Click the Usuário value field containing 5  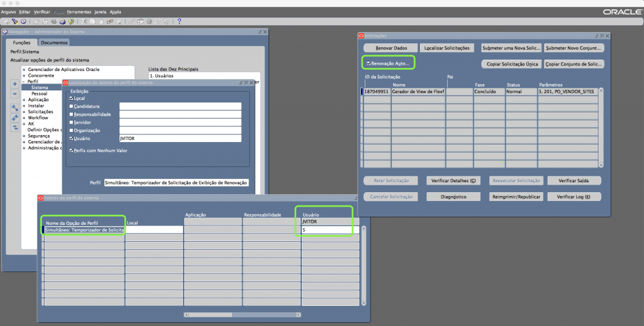328,230
